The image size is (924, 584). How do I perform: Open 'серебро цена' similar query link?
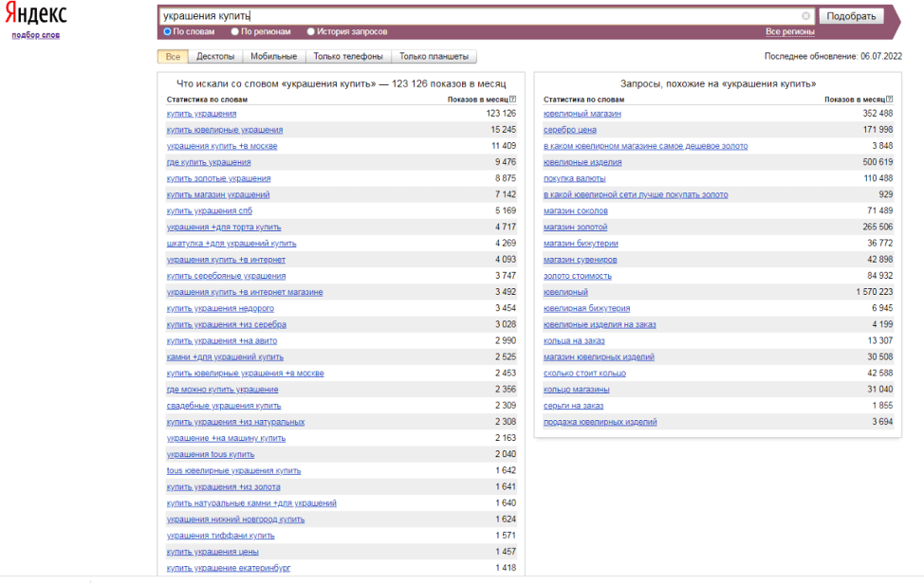(x=570, y=130)
